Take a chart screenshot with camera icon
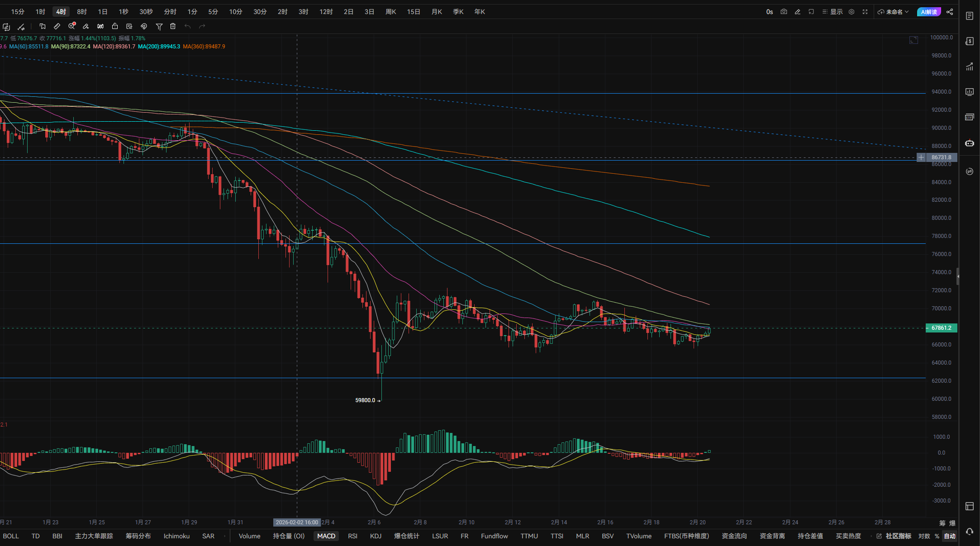Screen dimensions: 980x546 coord(784,12)
